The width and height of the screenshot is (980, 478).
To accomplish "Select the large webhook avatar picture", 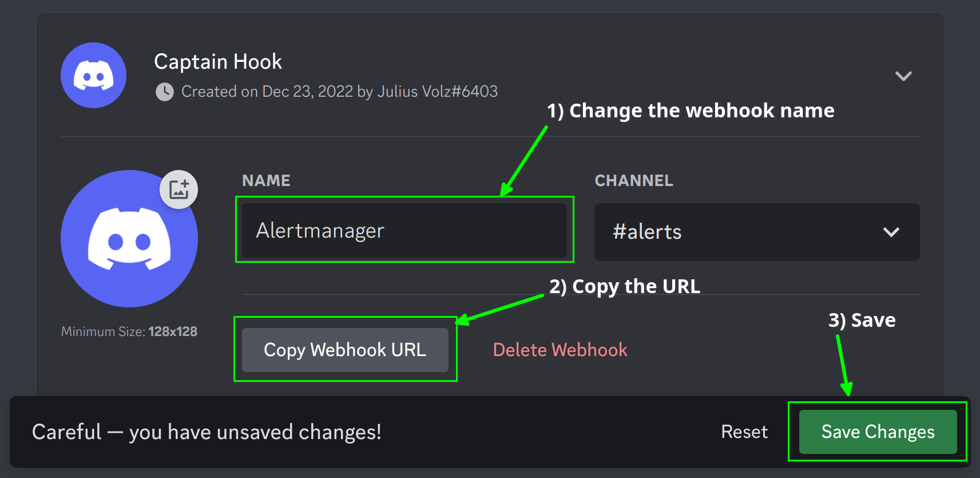I will tap(129, 239).
